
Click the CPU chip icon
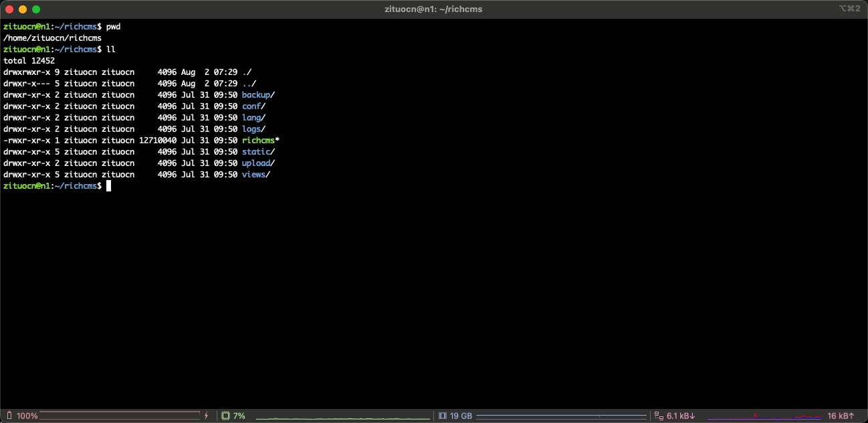pyautogui.click(x=225, y=416)
